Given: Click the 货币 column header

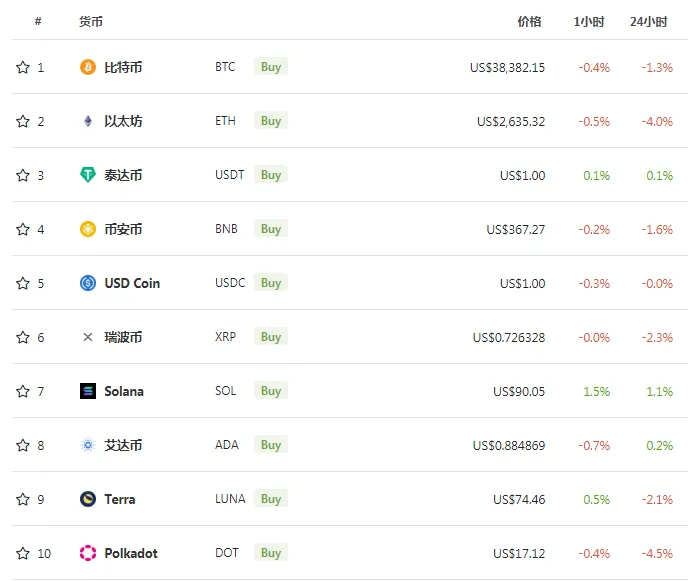Looking at the screenshot, I should (91, 22).
